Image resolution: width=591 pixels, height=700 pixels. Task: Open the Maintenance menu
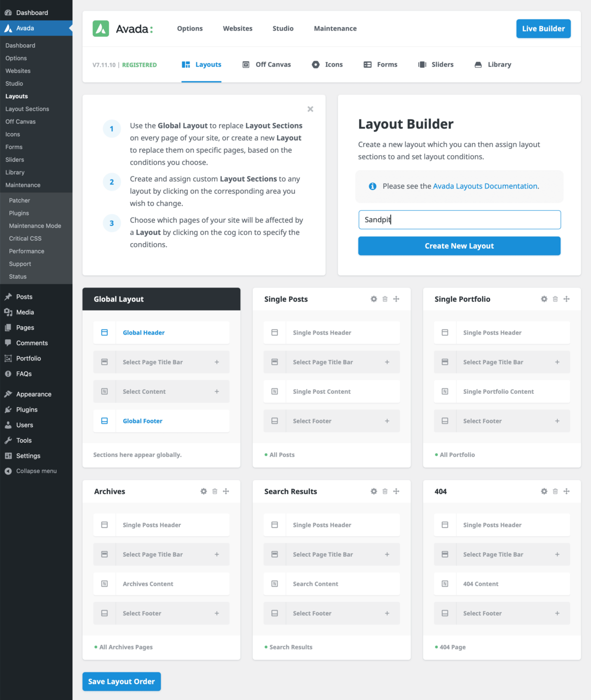pyautogui.click(x=335, y=29)
